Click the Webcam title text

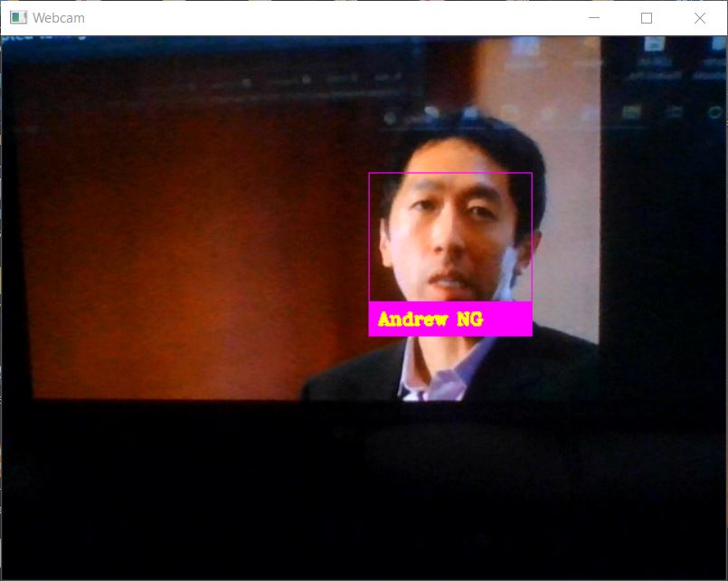tap(59, 18)
